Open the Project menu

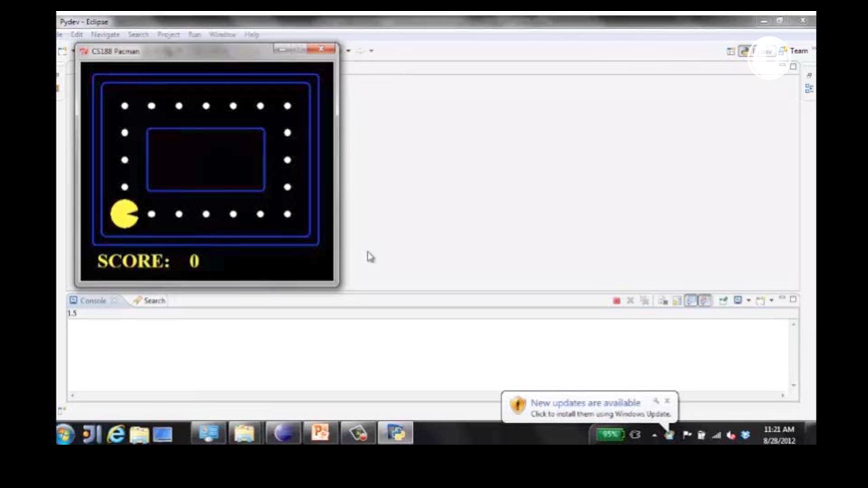(169, 35)
